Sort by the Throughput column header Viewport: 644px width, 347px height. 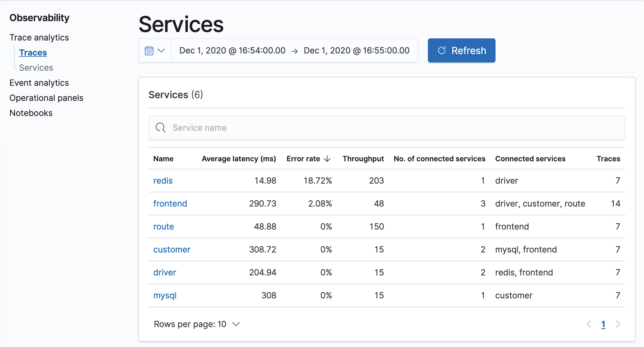coord(363,159)
